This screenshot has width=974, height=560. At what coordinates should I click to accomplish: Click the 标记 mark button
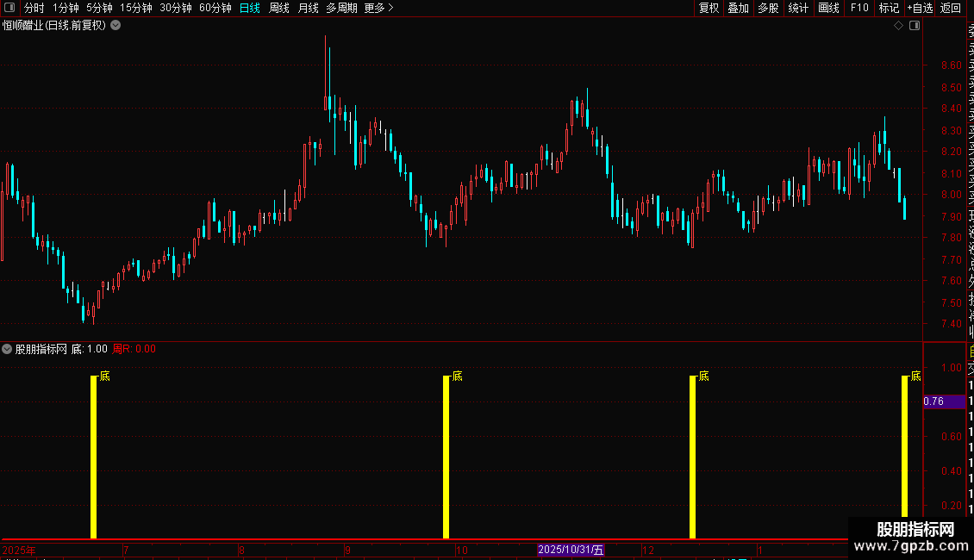pos(889,8)
